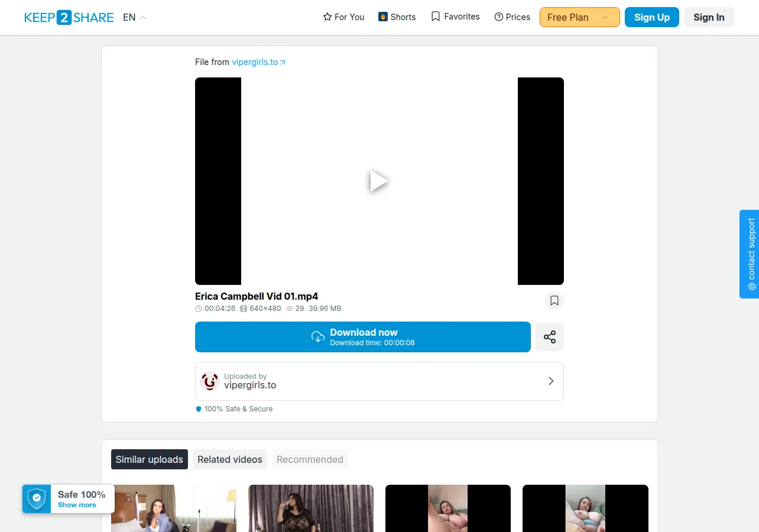Expand the uploader vipergirls.to chevron row
The image size is (759, 532).
tap(379, 381)
